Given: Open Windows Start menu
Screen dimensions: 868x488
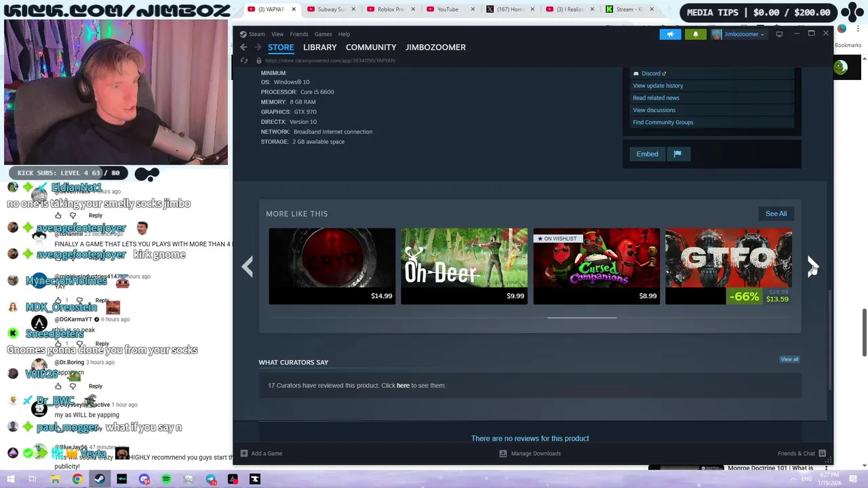Looking at the screenshot, I should 10,479.
